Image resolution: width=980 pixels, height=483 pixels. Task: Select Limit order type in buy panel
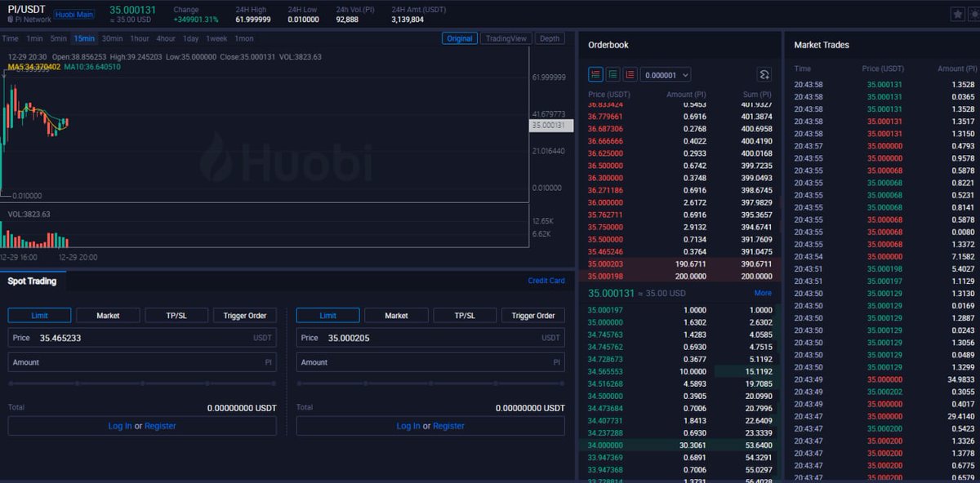39,315
